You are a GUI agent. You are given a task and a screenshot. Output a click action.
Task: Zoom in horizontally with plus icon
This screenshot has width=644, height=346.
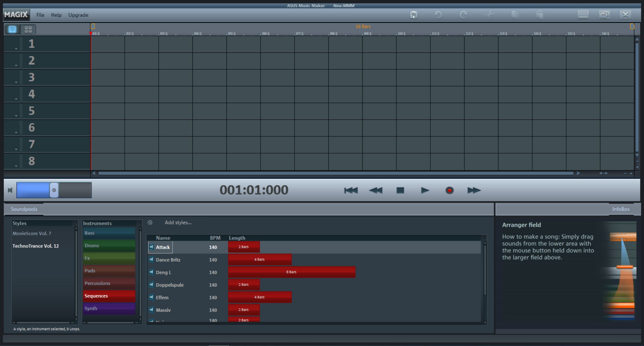(x=631, y=173)
